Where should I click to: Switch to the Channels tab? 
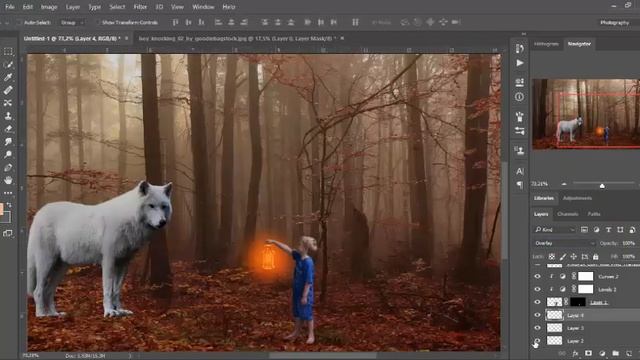click(x=567, y=214)
